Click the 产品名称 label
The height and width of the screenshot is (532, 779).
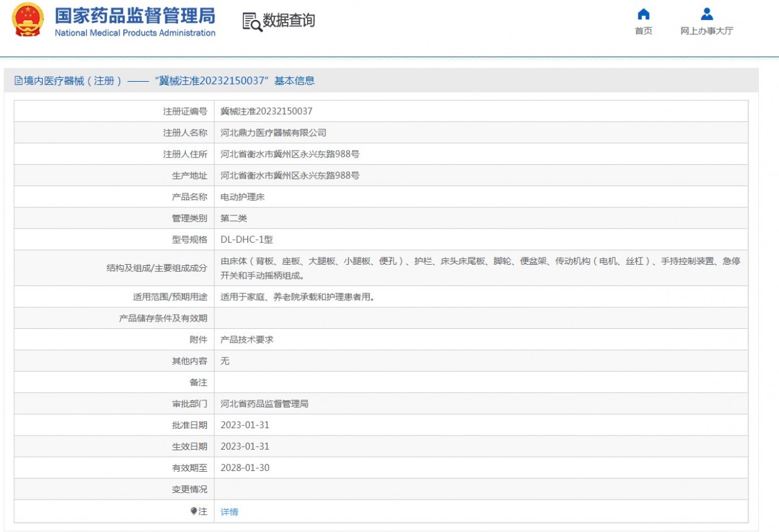point(190,197)
